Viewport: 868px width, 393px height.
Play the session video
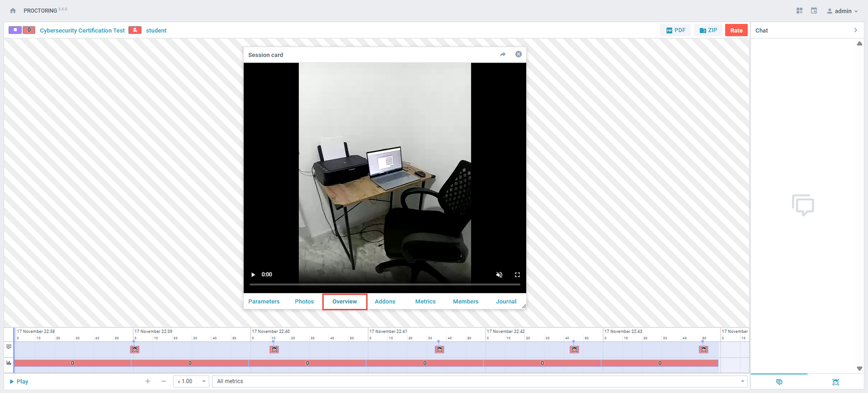253,275
